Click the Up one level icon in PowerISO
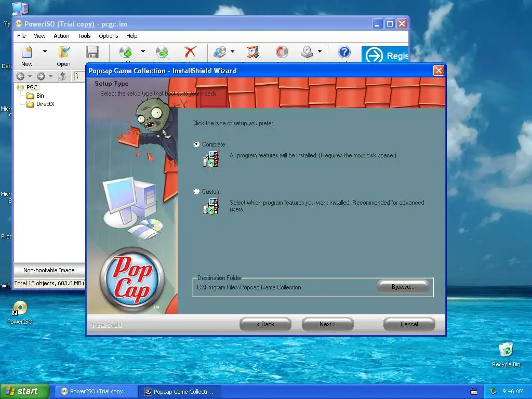This screenshot has height=399, width=532. point(62,76)
